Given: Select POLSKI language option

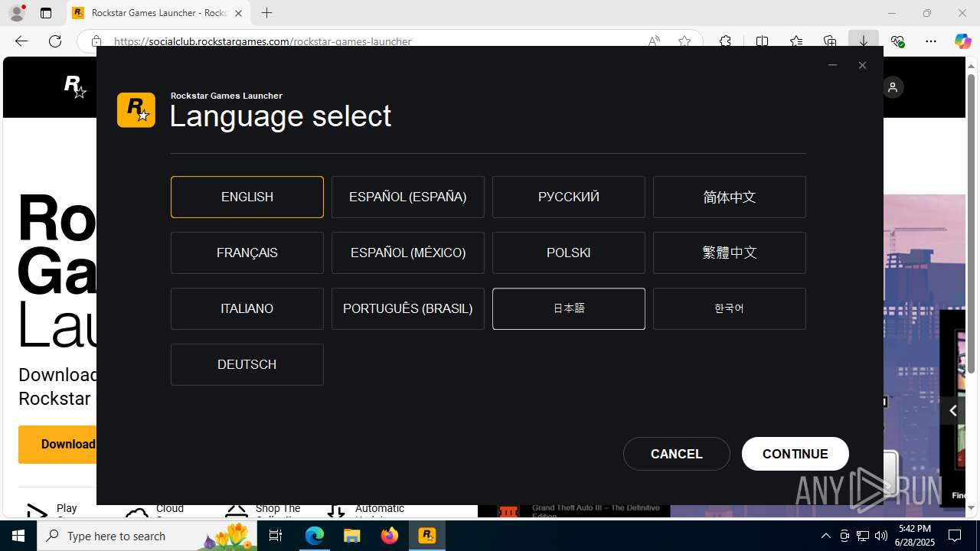Looking at the screenshot, I should click(569, 253).
